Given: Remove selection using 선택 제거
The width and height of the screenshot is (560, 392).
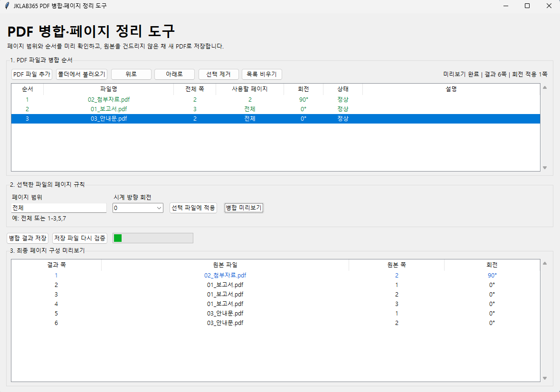Looking at the screenshot, I should pos(218,74).
